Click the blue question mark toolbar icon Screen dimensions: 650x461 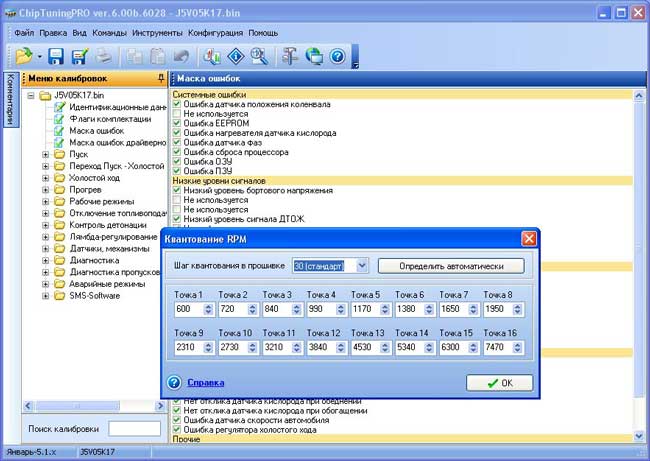tap(337, 57)
